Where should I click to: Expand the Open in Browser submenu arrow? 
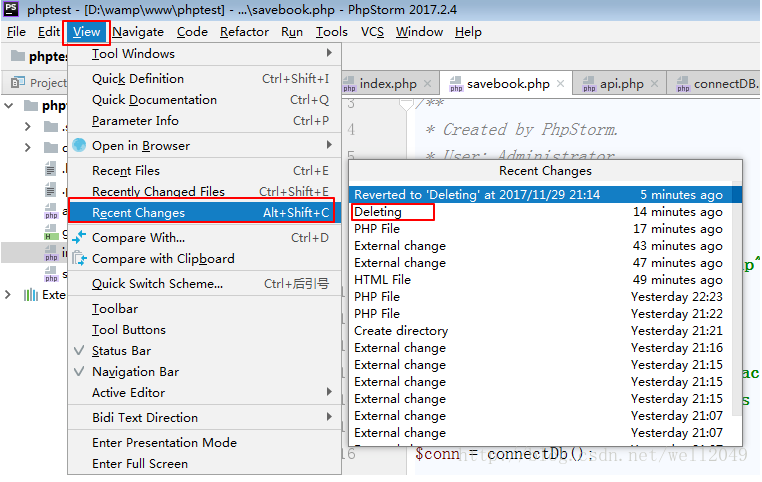(329, 145)
